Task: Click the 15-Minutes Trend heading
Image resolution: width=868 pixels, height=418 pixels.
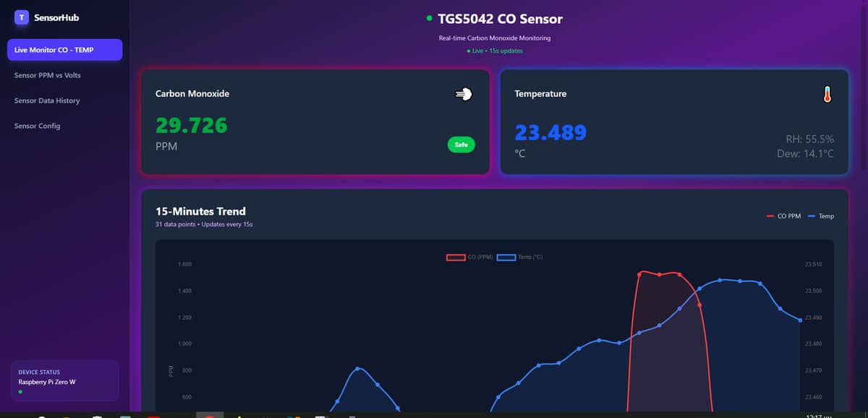Action: (x=200, y=211)
